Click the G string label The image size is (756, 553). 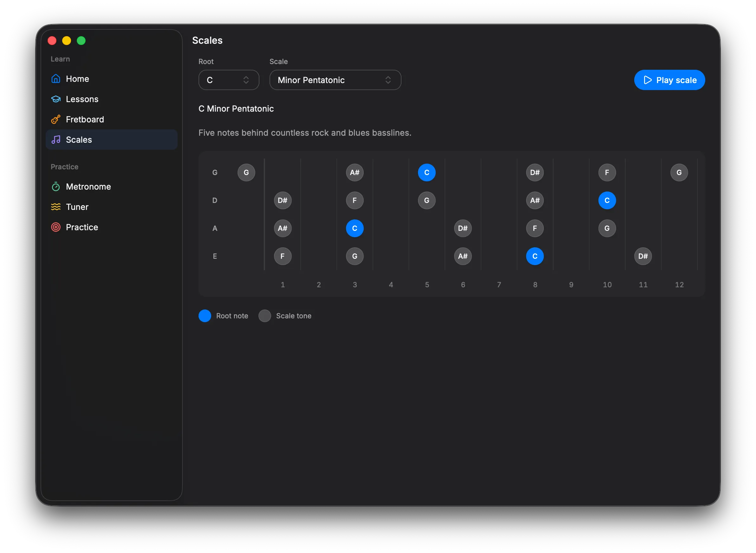pos(215,172)
